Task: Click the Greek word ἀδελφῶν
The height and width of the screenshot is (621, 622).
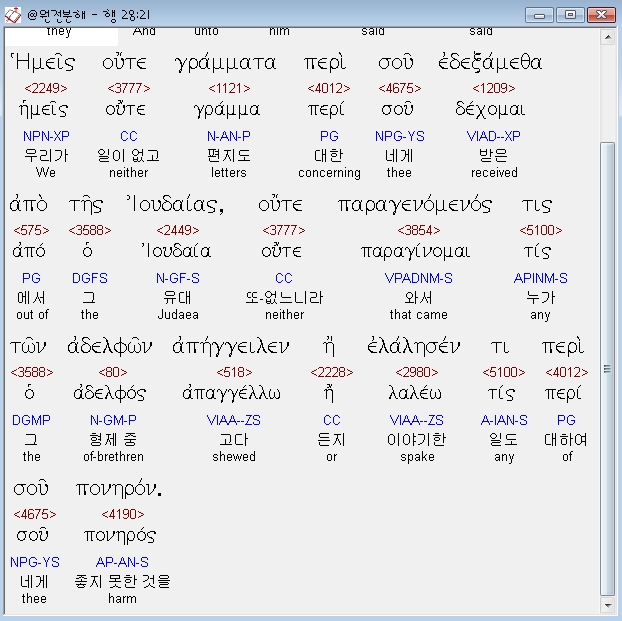Action: [x=109, y=347]
